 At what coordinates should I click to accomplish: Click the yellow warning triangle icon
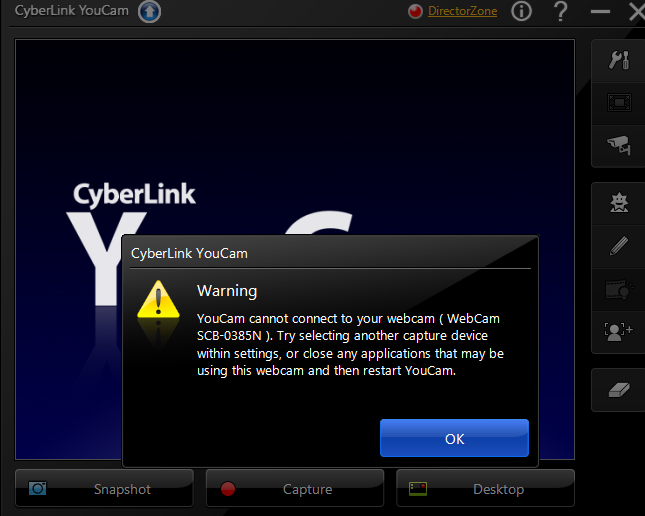[x=158, y=300]
